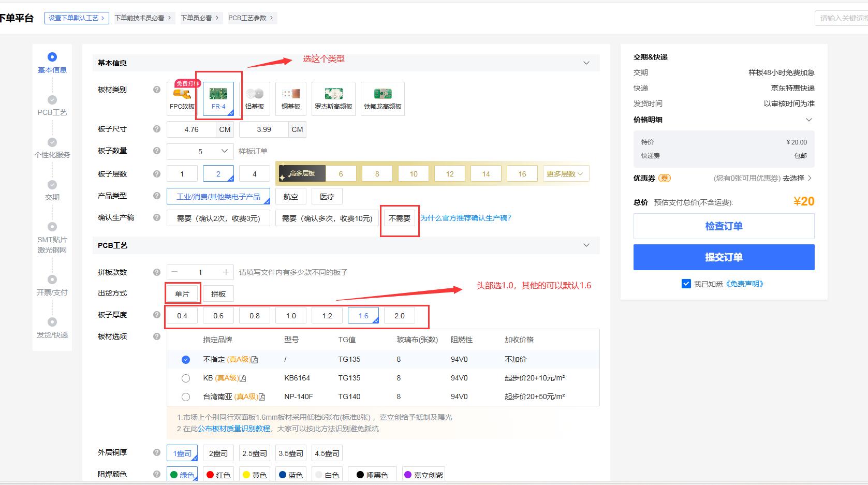Viewport: 868px width, 485px height.
Task: Select 2盎司 outer copper thickness
Action: tap(218, 453)
